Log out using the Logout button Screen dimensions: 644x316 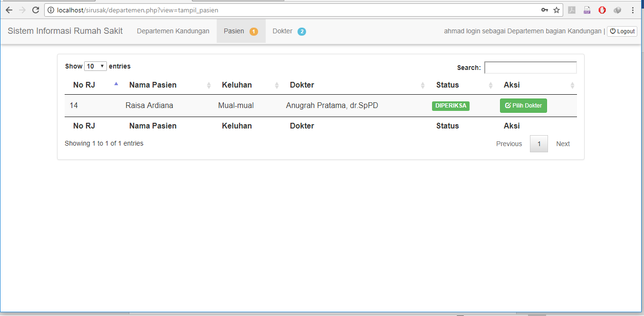point(622,31)
